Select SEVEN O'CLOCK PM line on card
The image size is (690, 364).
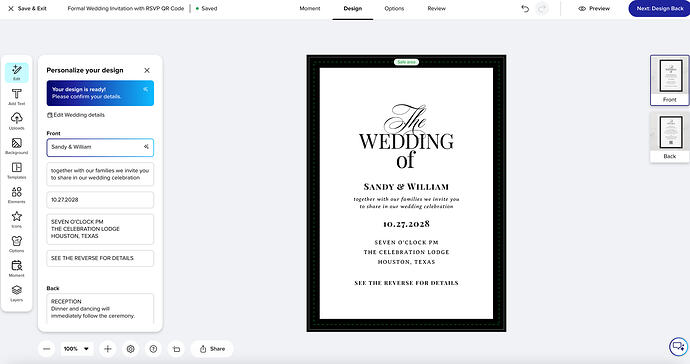tap(406, 243)
